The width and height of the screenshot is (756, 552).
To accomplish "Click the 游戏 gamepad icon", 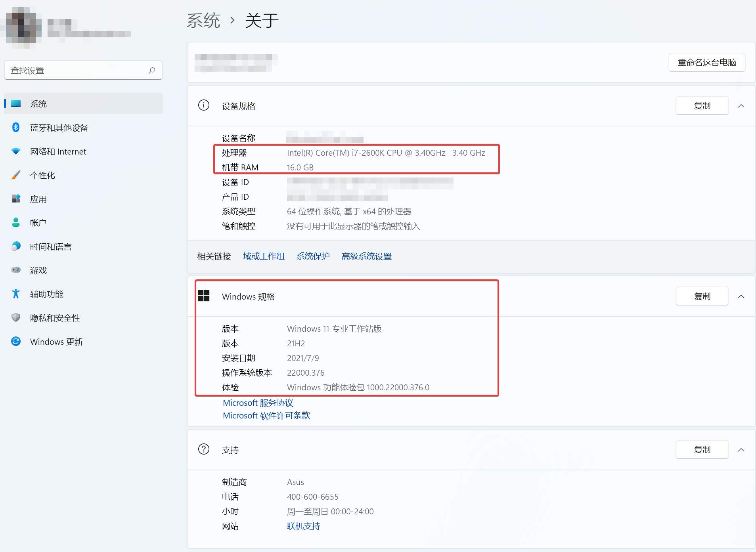I will [x=16, y=270].
